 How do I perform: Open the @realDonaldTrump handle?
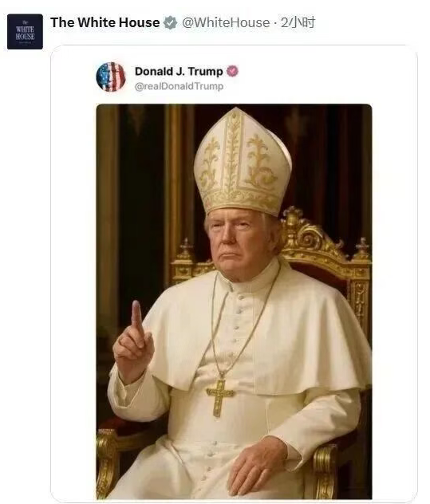(179, 86)
